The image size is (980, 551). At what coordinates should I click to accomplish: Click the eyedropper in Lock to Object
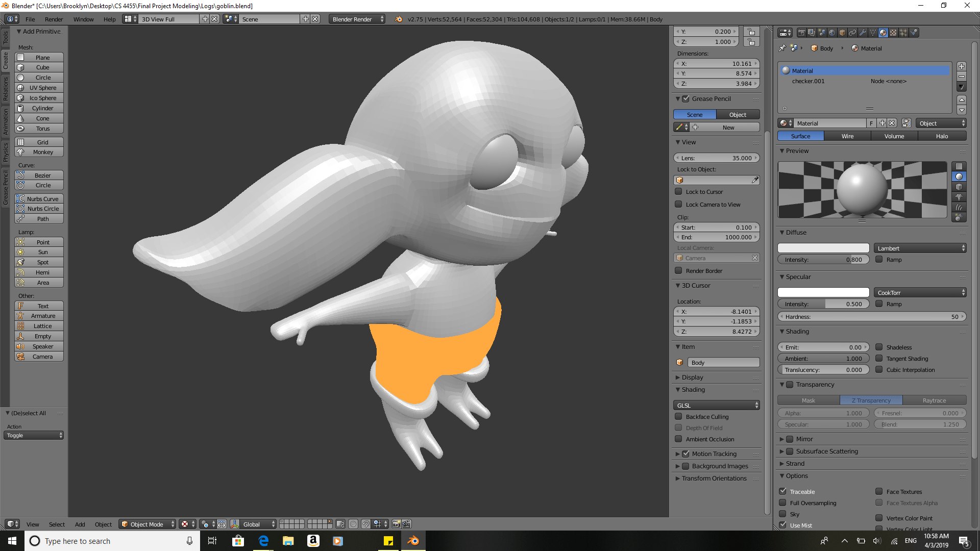(x=755, y=180)
